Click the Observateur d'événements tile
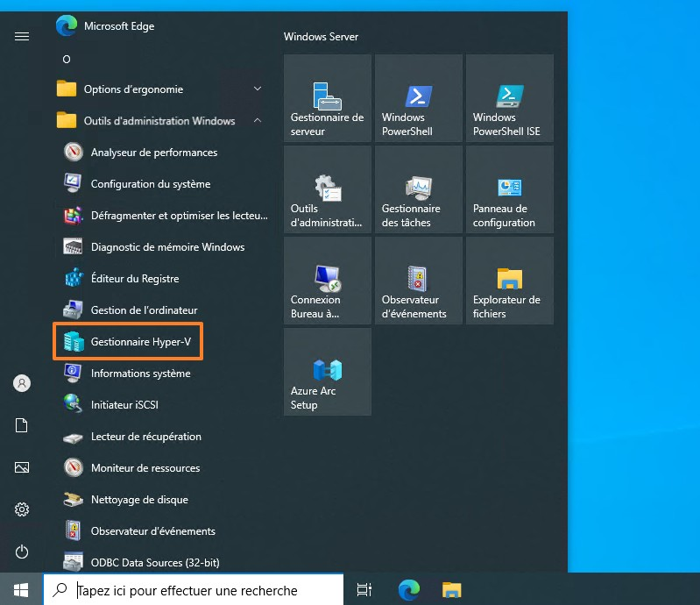The image size is (700, 605). pyautogui.click(x=419, y=281)
